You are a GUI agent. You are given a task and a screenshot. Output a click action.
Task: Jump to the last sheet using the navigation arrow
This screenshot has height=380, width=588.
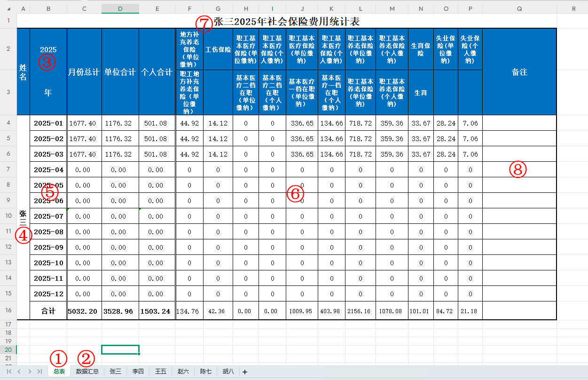40,372
